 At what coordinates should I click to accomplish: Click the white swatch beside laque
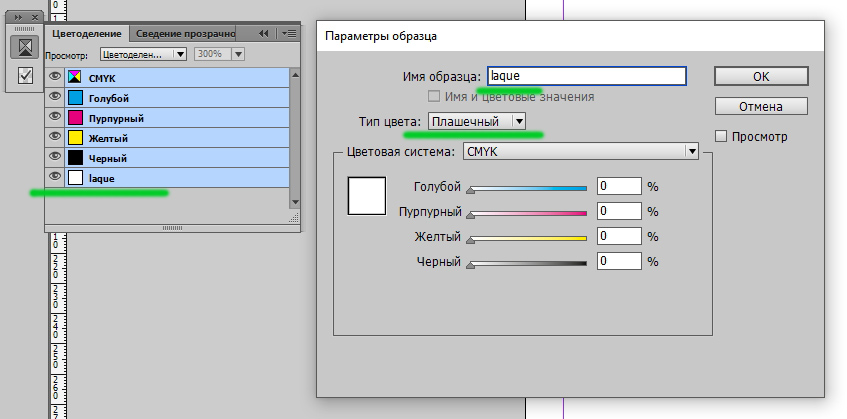(x=75, y=178)
